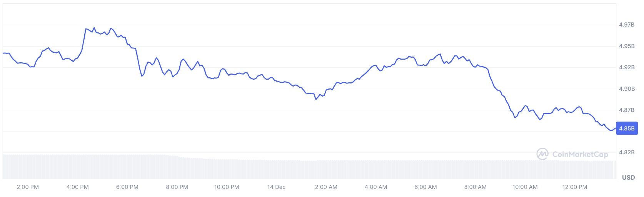Select the 8:00 PM time label
Screen dimensions: 644x197
pos(177,187)
